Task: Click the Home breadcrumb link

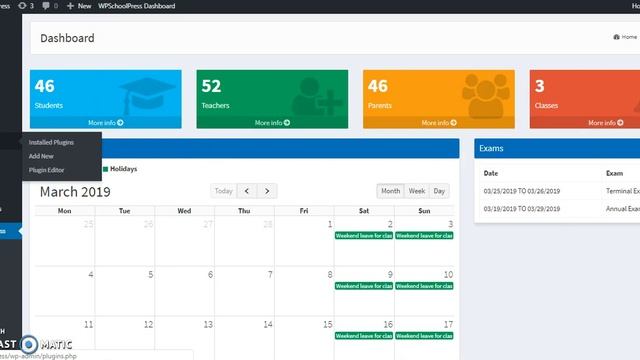Action: point(629,37)
